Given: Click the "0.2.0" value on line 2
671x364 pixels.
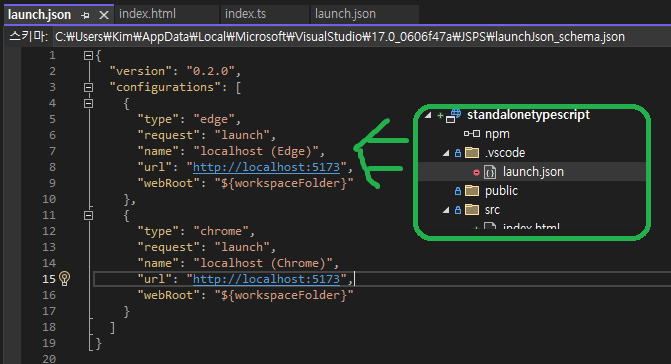Looking at the screenshot, I should (x=210, y=71).
